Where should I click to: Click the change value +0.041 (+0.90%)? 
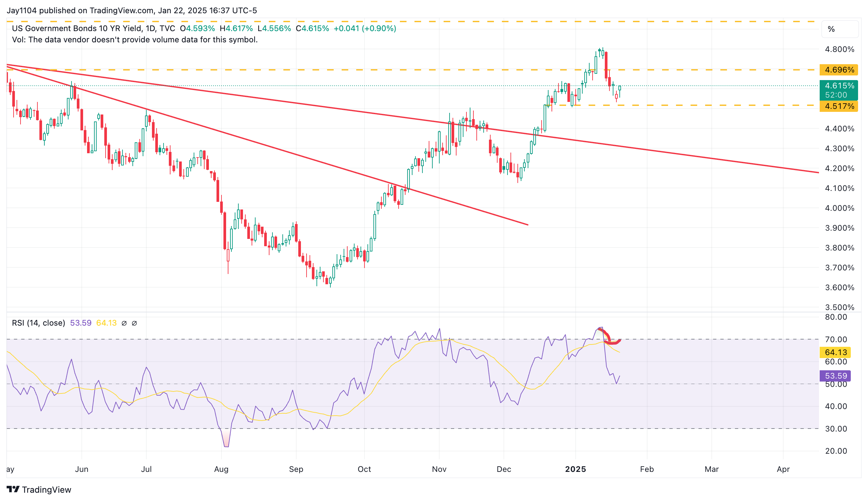click(365, 28)
